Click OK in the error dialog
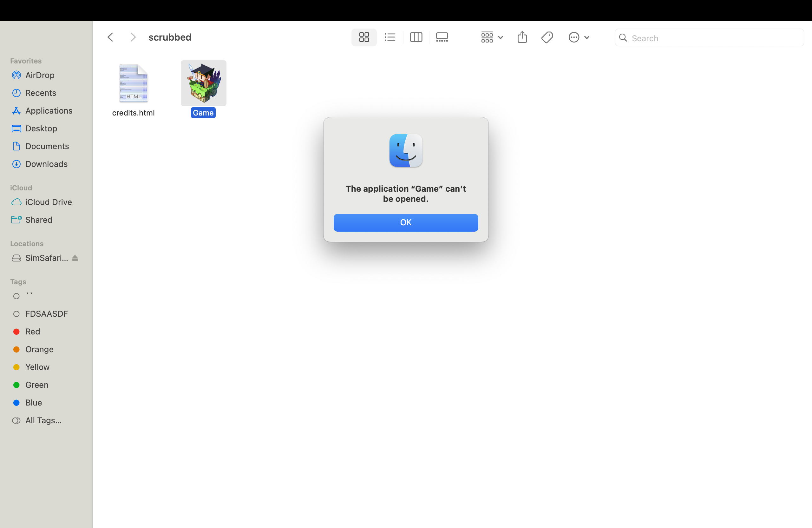 (406, 222)
